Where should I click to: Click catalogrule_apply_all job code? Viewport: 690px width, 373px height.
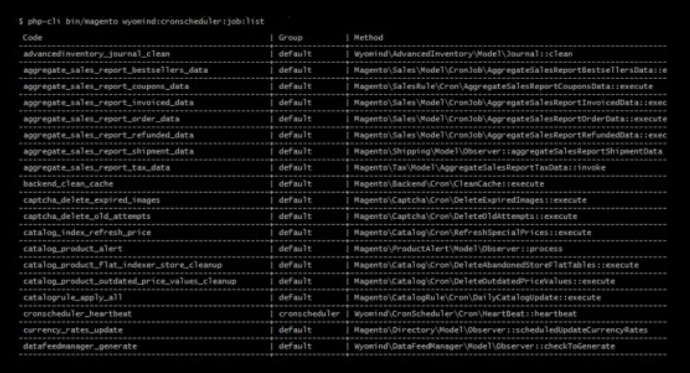pos(73,297)
